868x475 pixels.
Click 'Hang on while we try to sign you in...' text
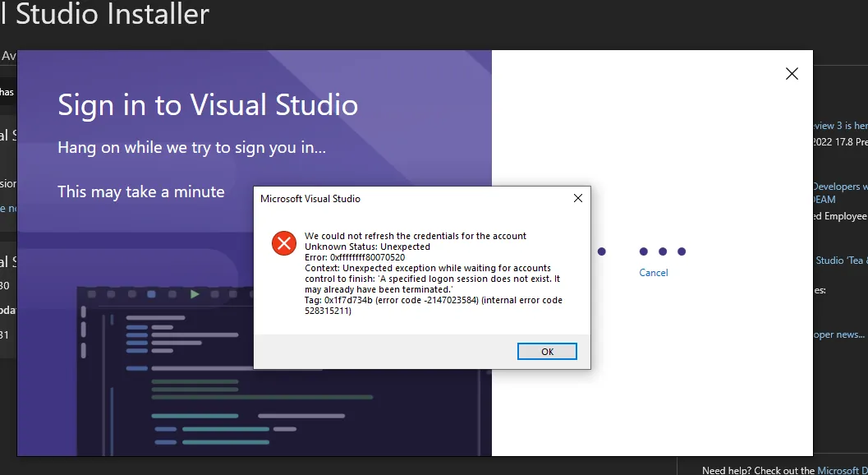(x=191, y=147)
